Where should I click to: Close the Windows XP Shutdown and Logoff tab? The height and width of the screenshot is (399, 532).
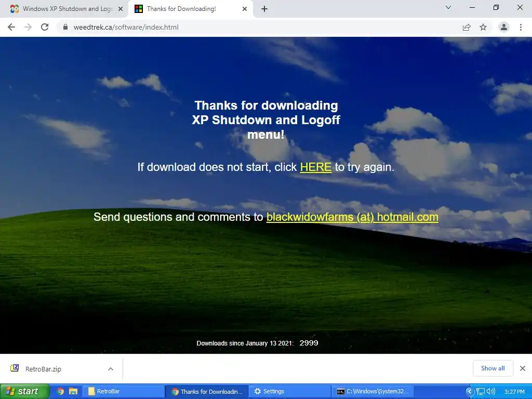coord(121,9)
